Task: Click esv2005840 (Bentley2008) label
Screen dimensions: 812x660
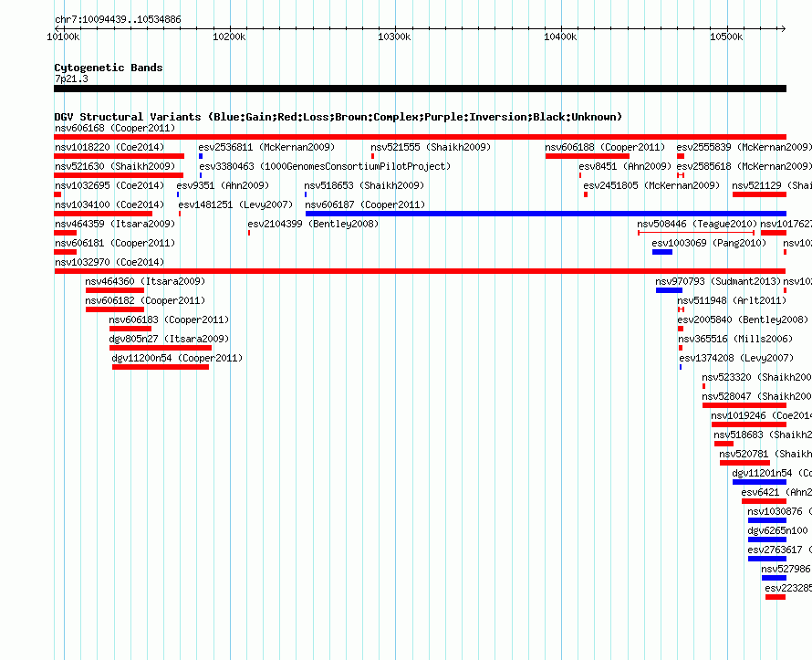Action: [x=743, y=320]
